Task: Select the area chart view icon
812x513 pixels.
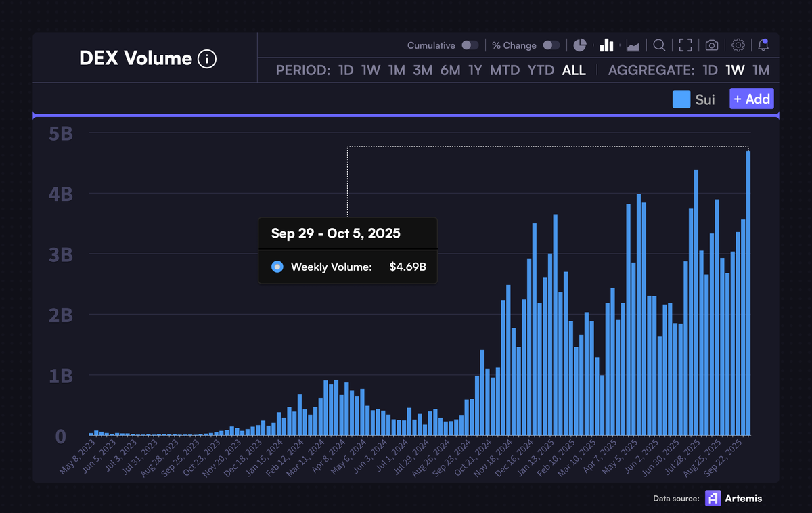Action: [x=633, y=46]
